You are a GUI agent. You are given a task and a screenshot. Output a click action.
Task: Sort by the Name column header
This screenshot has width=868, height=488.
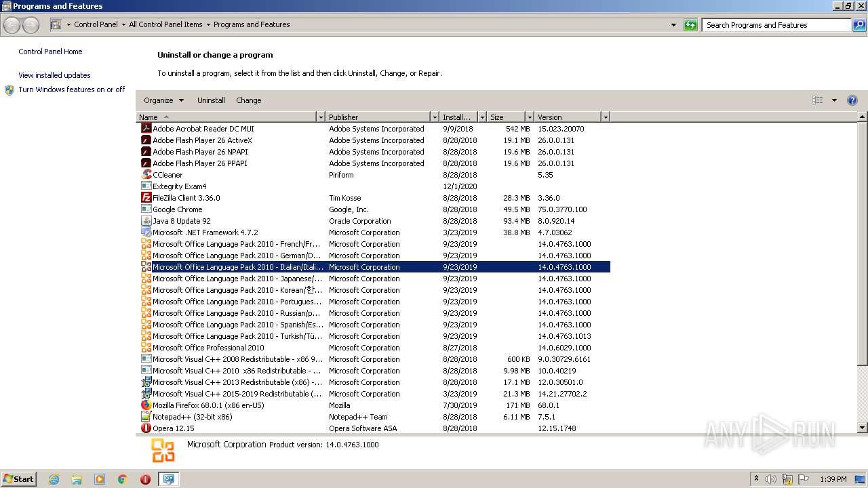tap(226, 117)
